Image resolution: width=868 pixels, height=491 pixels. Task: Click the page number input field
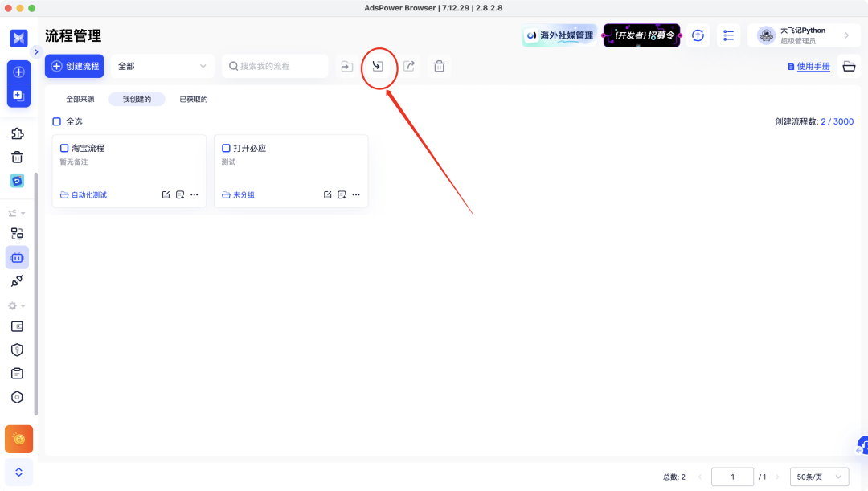(x=732, y=477)
